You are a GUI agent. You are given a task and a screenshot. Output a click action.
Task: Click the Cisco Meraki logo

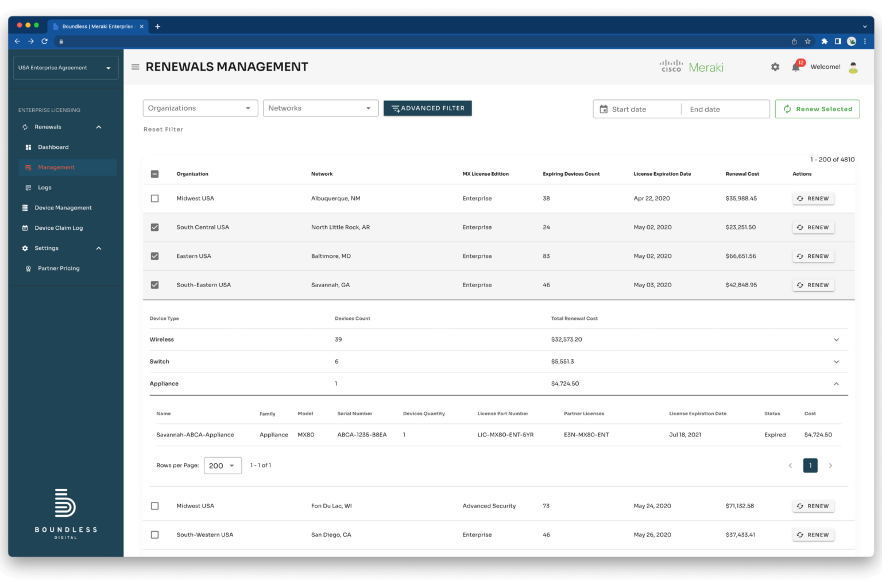point(691,67)
